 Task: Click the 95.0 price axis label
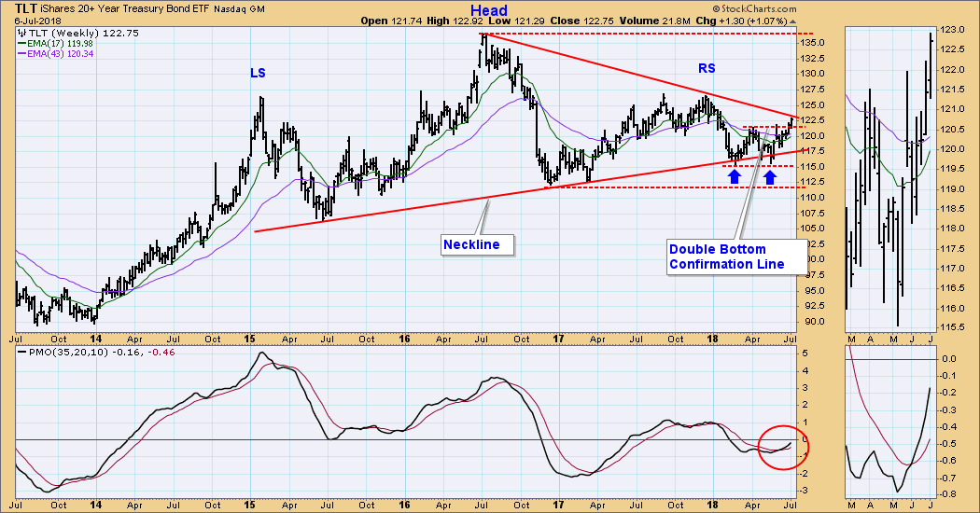813,291
